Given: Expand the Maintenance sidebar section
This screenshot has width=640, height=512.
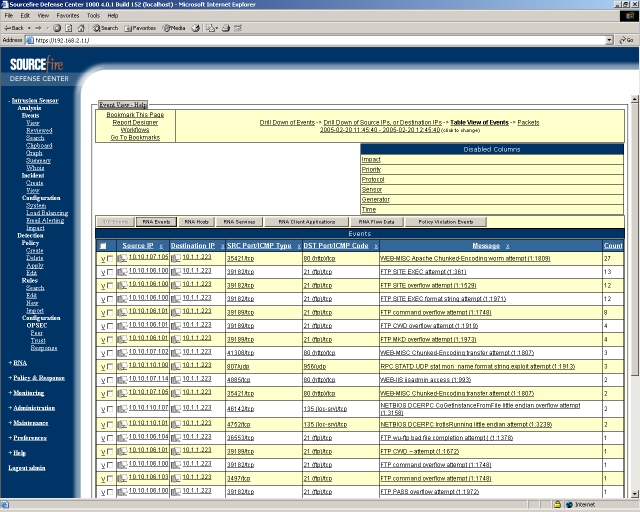Looking at the screenshot, I should coord(29,423).
